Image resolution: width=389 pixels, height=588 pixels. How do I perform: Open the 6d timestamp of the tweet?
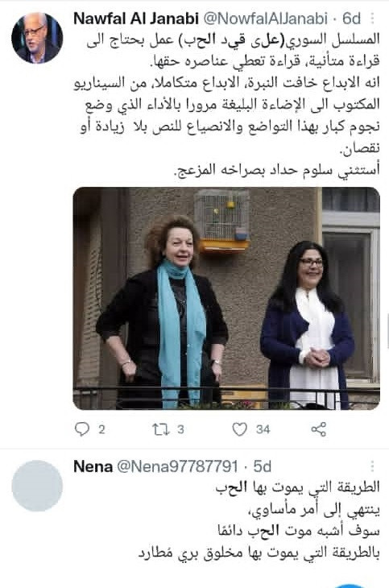pos(351,18)
